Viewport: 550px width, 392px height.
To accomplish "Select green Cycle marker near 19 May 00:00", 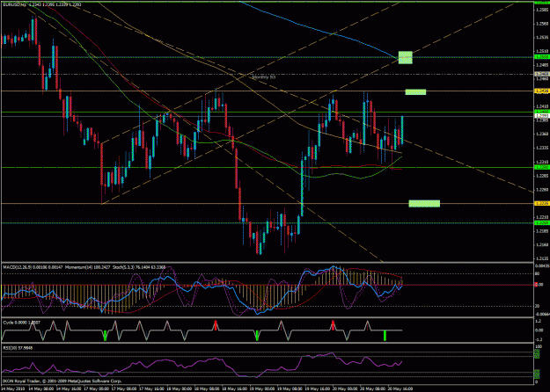I will coord(257,335).
